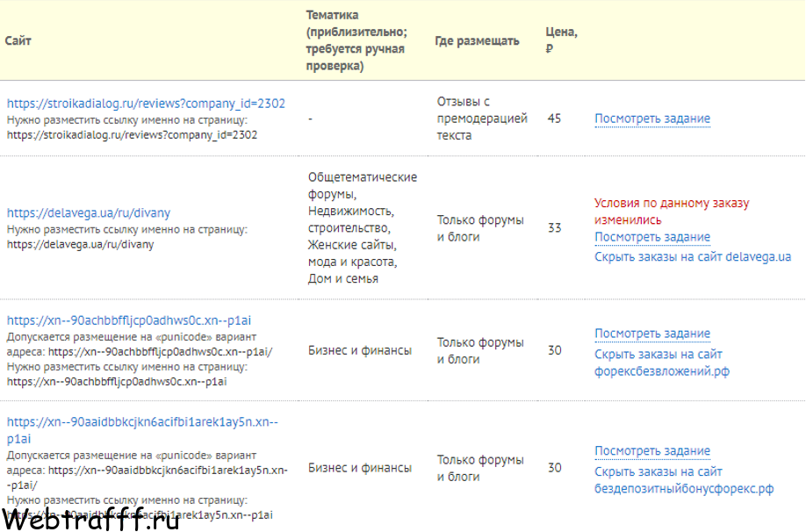
Task: View the task for бездепозитныйбонусфорекс order
Action: click(x=652, y=450)
